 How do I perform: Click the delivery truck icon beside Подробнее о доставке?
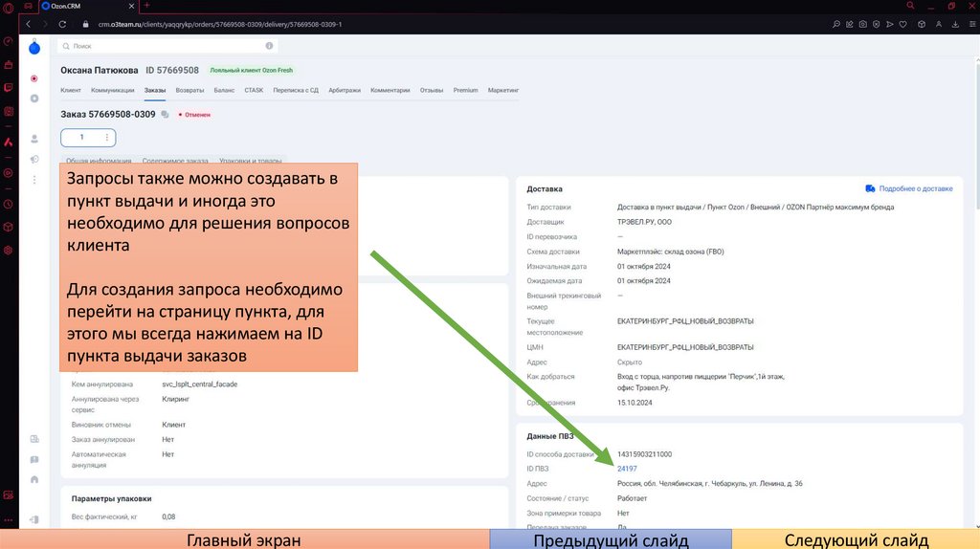[870, 188]
